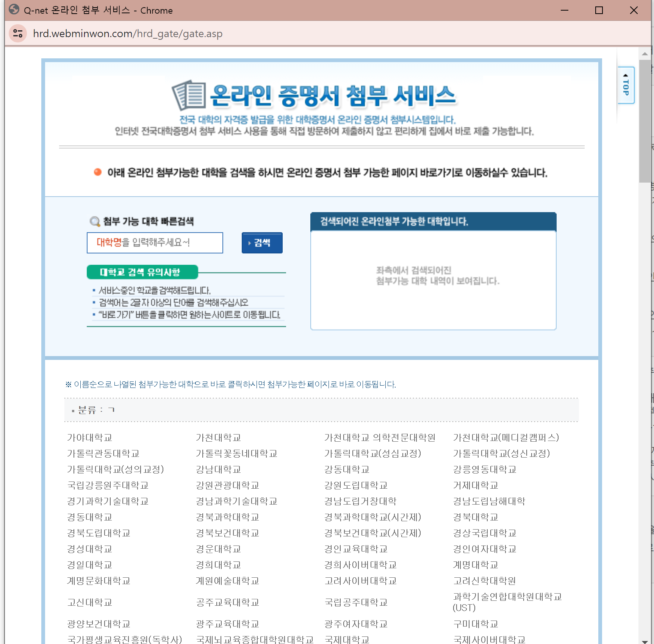Go to 경동대학교
The image size is (654, 644).
90,517
